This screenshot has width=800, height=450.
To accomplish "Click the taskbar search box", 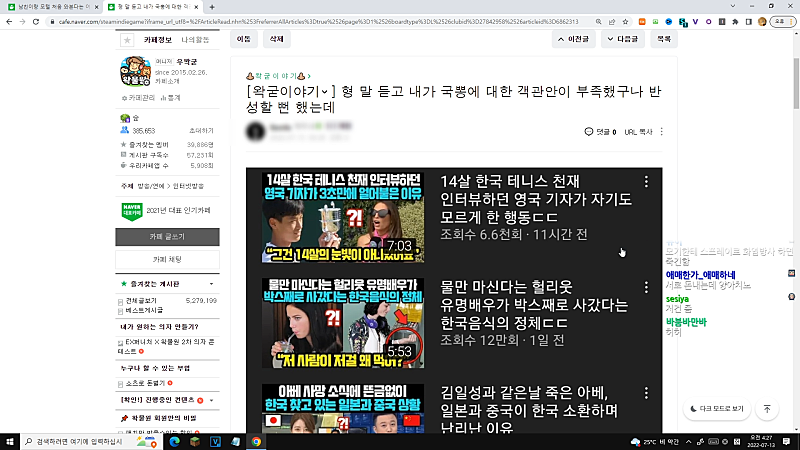I will (x=91, y=441).
